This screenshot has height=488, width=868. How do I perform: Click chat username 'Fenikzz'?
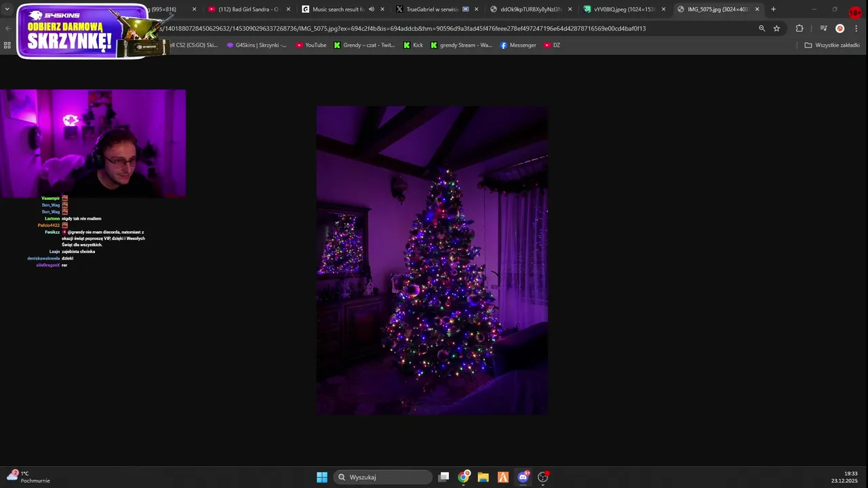[52, 232]
